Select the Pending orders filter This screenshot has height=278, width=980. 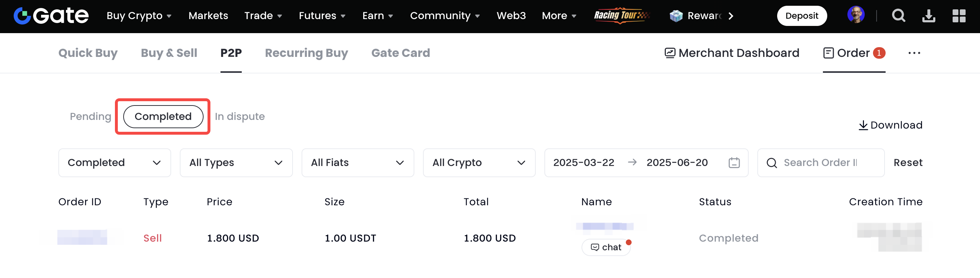click(90, 116)
